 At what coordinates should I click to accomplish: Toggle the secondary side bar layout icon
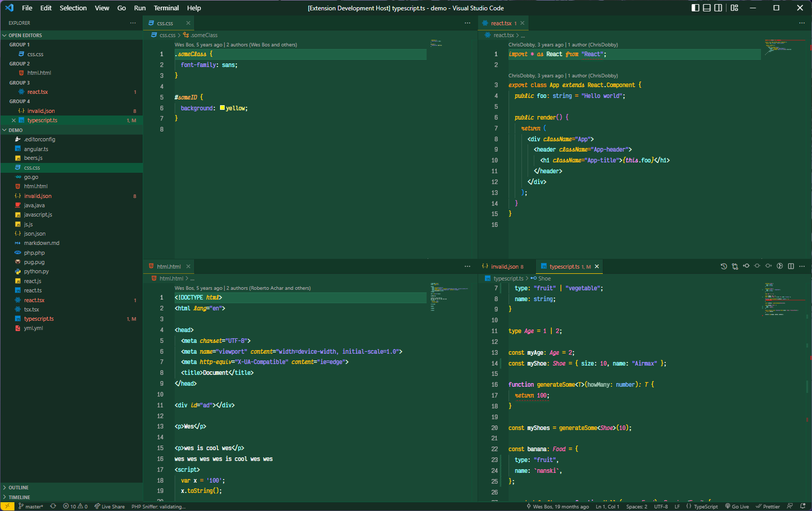718,8
